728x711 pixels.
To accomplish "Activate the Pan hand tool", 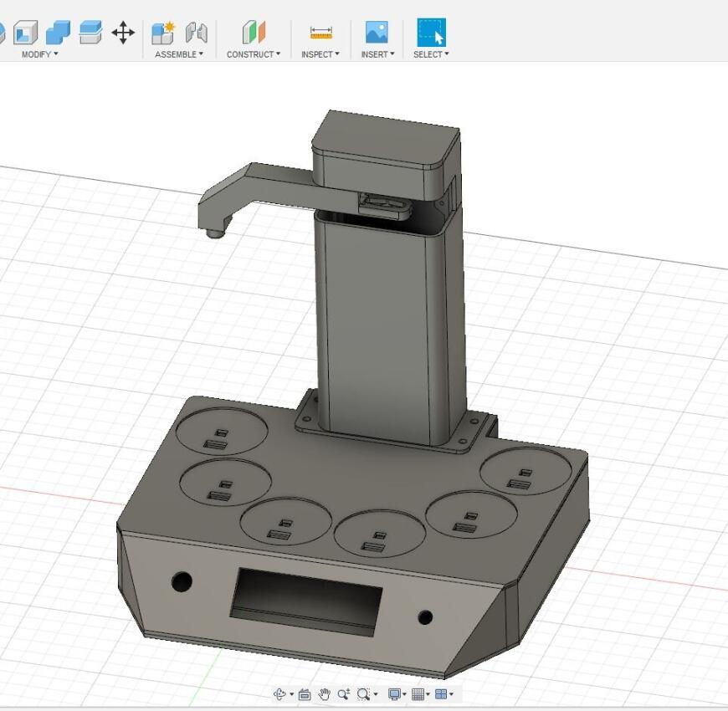I will [x=324, y=694].
